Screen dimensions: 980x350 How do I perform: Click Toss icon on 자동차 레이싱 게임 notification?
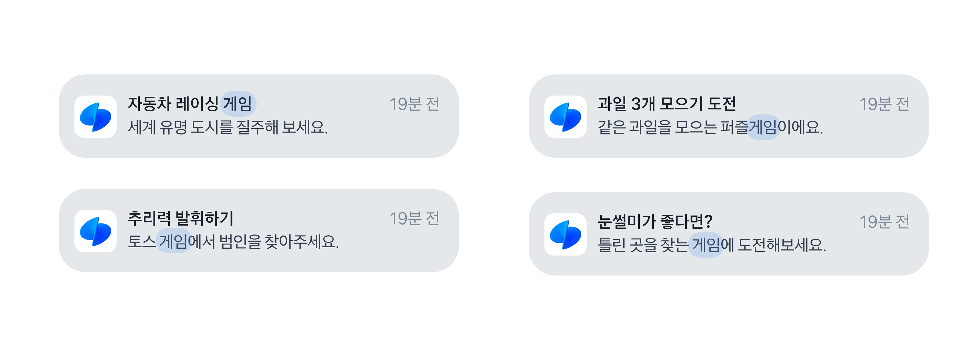coord(96,117)
